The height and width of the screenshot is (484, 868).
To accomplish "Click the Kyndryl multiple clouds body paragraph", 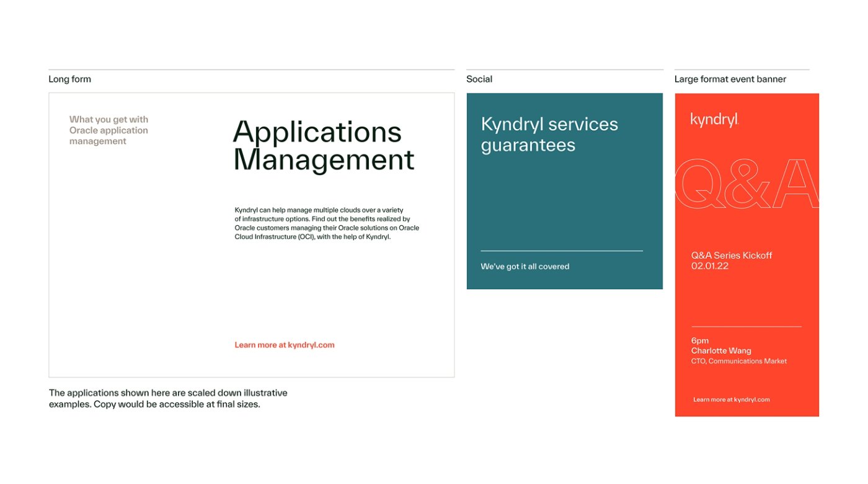I will click(x=326, y=223).
